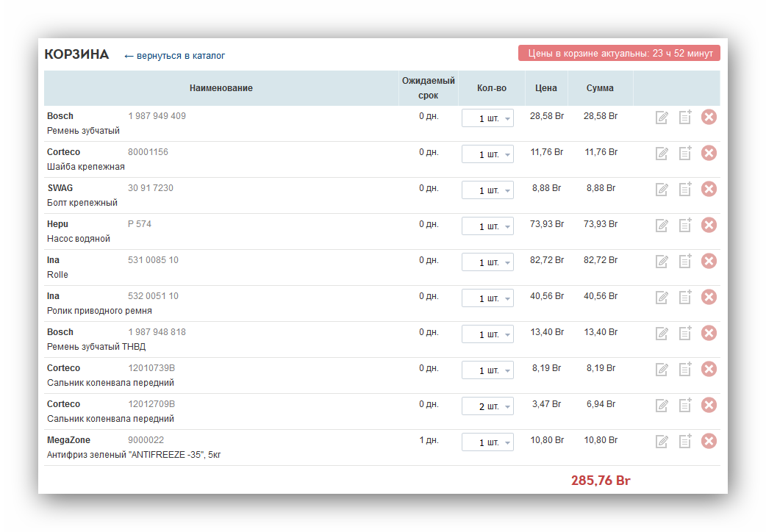The width and height of the screenshot is (766, 532).
Task: Edit the Hepu P 574 water pump entry
Action: coord(662,225)
